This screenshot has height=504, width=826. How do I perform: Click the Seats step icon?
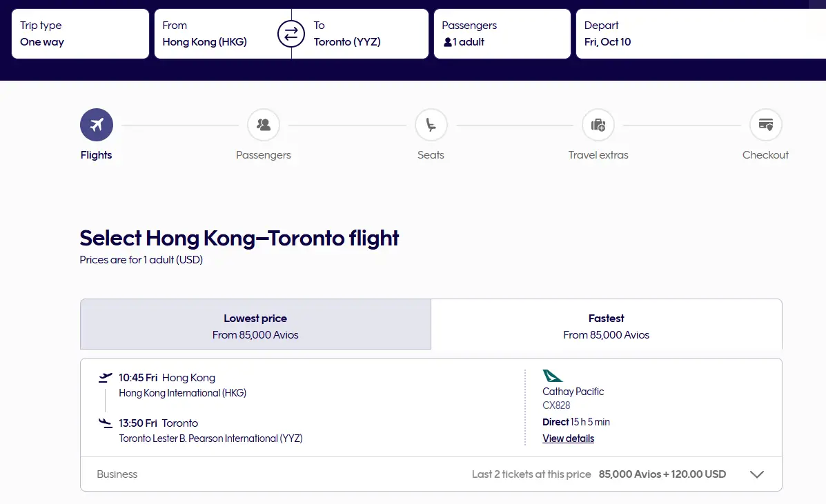coord(431,125)
